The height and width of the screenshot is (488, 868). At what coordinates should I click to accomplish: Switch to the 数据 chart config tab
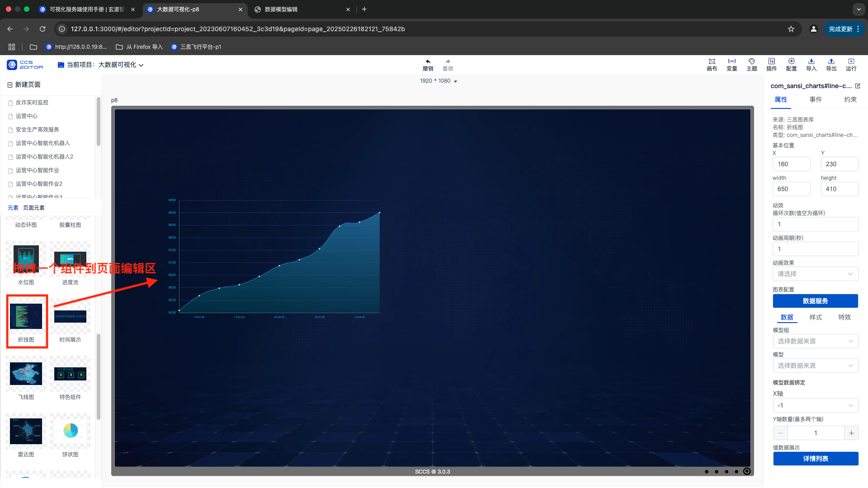[787, 317]
